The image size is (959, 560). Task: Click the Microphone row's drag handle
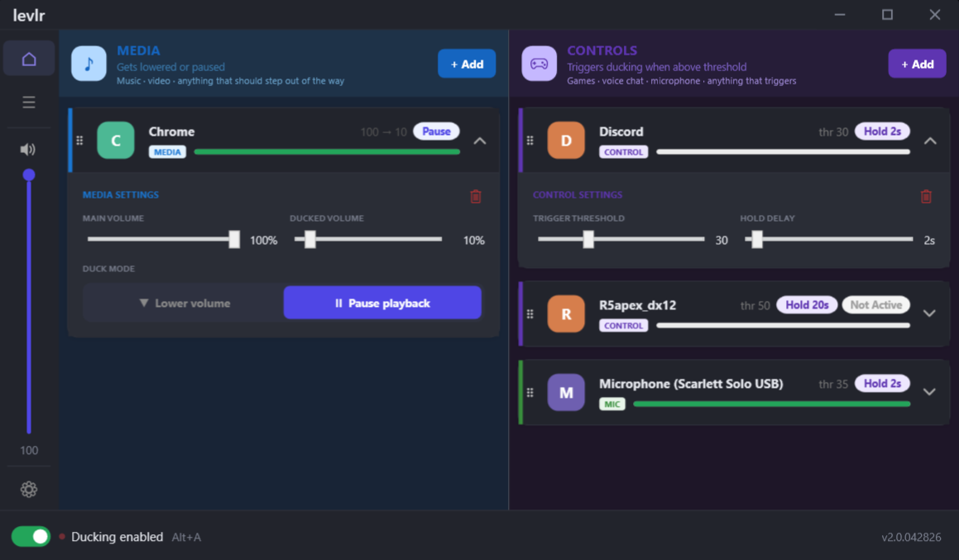(530, 392)
